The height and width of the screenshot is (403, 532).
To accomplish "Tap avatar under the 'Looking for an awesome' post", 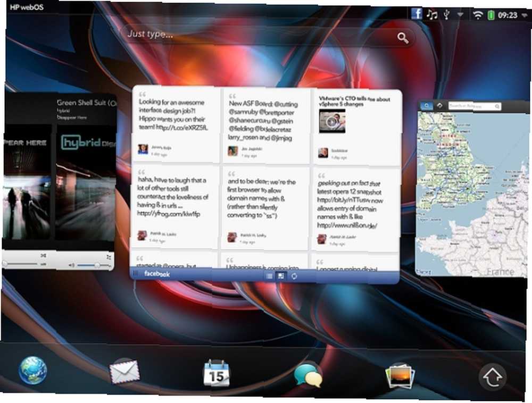I will click(x=143, y=149).
